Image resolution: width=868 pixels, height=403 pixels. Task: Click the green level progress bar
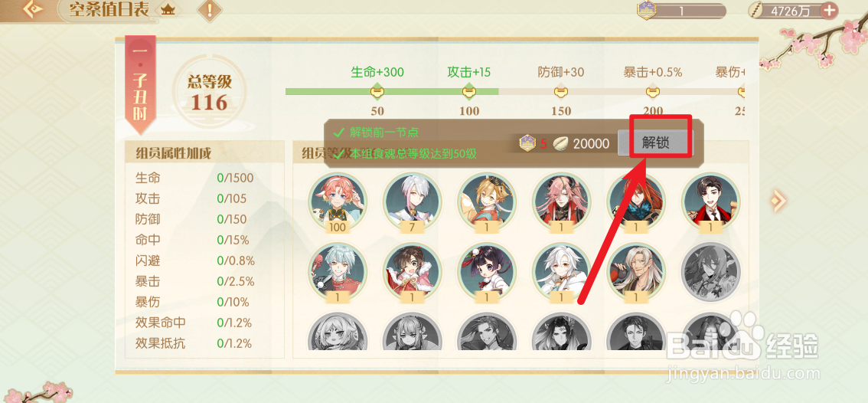392,91
